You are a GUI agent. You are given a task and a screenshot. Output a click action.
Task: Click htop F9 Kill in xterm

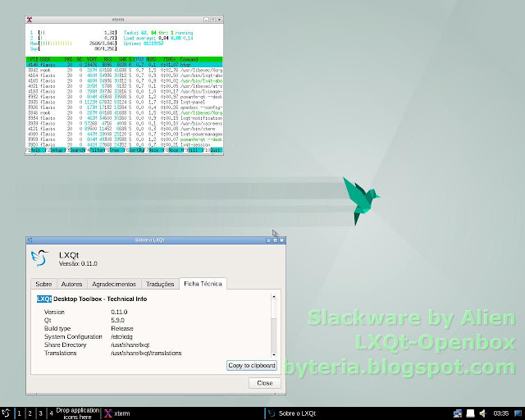tap(194, 150)
